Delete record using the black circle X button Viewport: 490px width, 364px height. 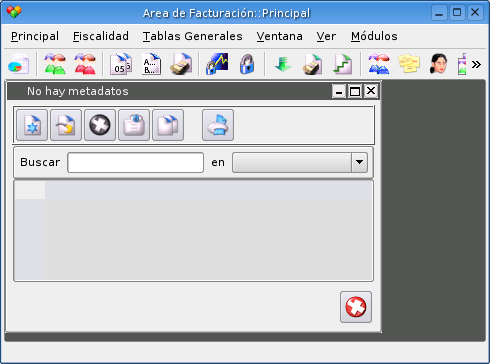pyautogui.click(x=100, y=125)
